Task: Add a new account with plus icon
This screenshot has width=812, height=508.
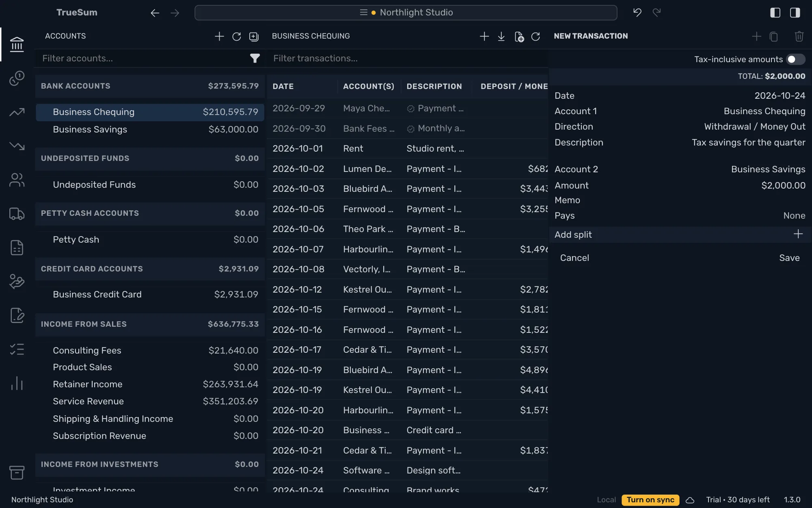Action: (x=219, y=36)
